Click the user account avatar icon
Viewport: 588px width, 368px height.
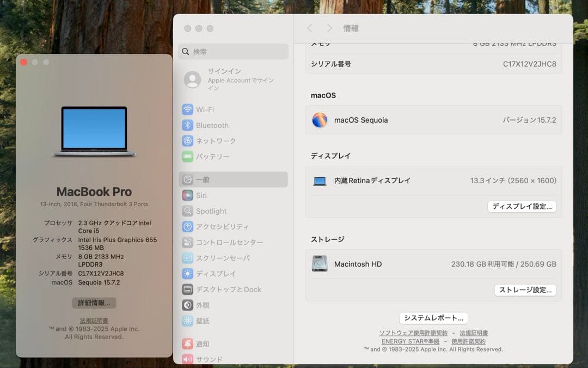point(192,80)
